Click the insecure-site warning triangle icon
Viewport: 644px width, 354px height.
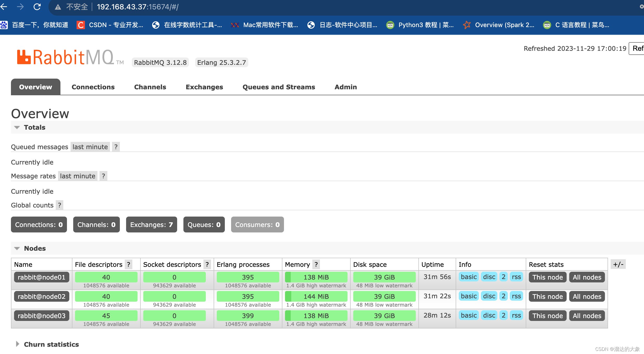coord(58,7)
